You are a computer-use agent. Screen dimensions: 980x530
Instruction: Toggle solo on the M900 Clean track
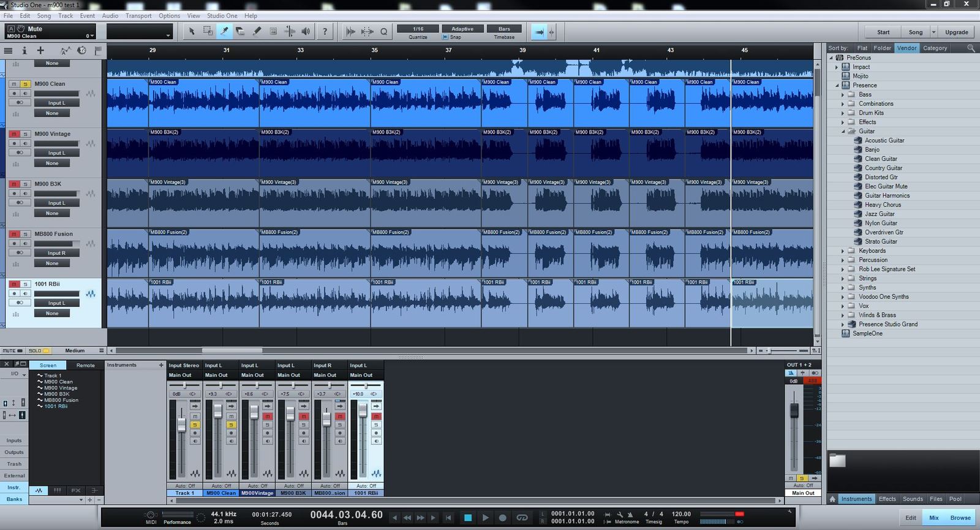pyautogui.click(x=25, y=84)
